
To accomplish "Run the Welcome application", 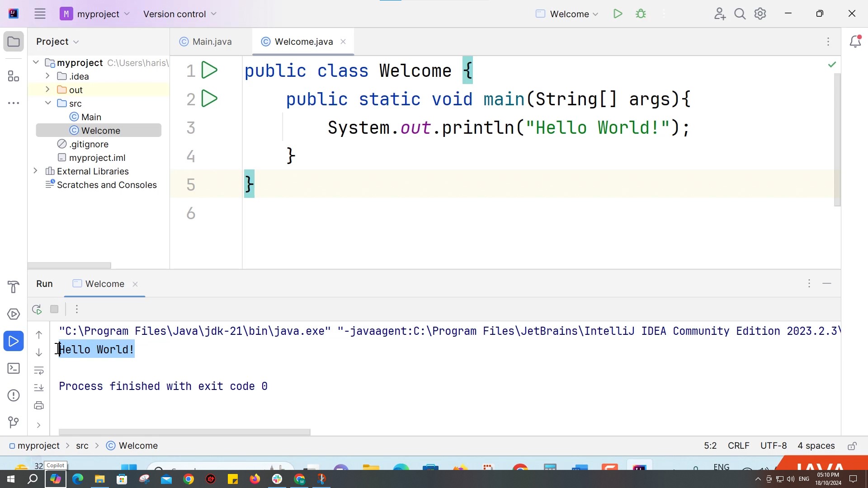I will coord(618,14).
